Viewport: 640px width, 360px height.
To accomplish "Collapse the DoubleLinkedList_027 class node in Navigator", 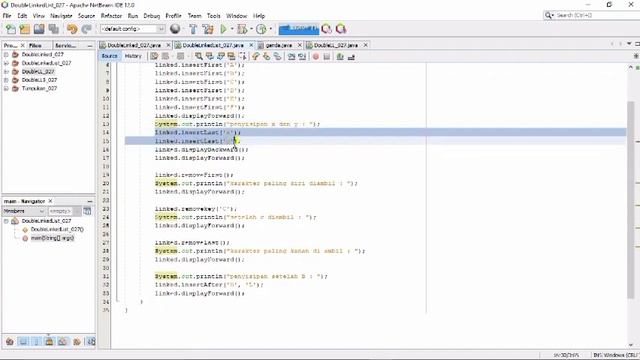I will point(6,221).
